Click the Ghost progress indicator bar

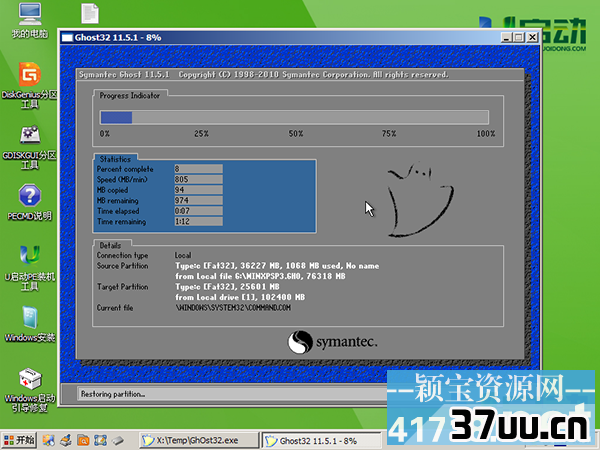[294, 117]
